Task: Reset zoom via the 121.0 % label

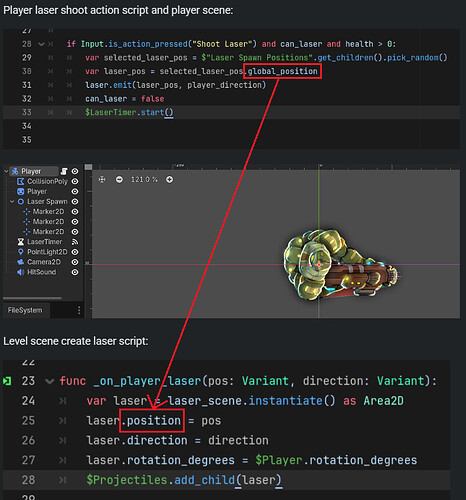Action: click(x=144, y=180)
